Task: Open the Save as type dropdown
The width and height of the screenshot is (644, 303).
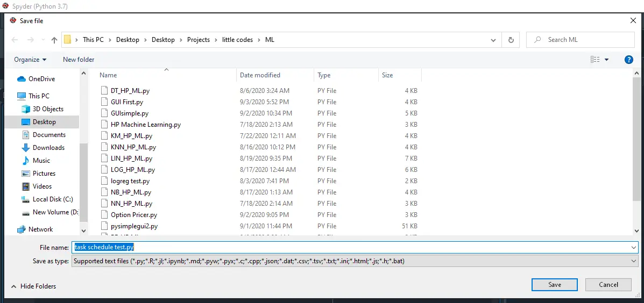Action: pyautogui.click(x=355, y=261)
